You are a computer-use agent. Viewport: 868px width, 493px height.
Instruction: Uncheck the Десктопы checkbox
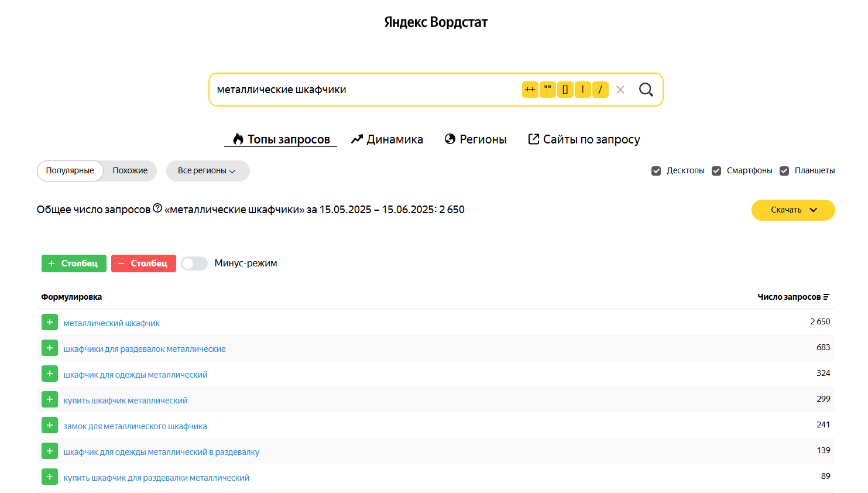[656, 171]
